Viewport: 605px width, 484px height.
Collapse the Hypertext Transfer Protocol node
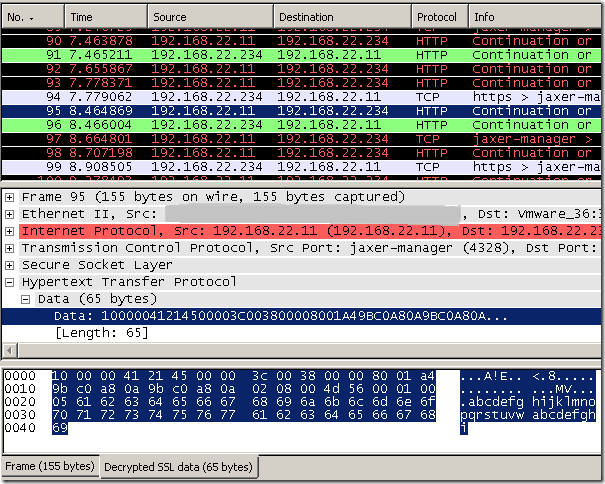10,283
